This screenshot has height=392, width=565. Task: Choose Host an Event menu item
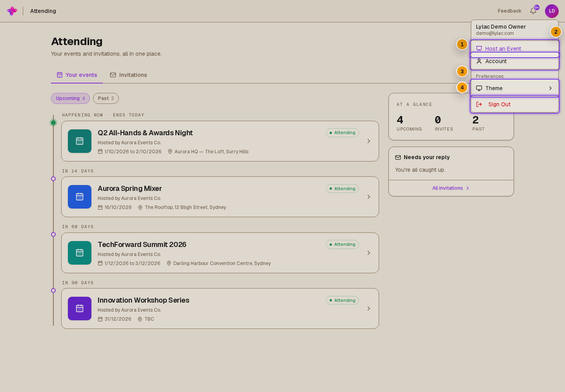tap(515, 49)
